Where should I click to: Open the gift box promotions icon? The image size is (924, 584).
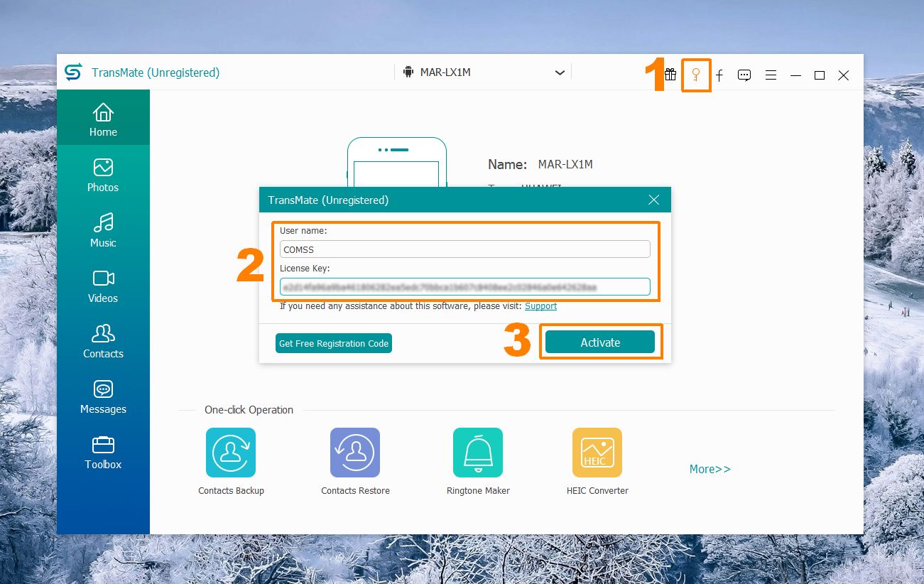click(670, 75)
